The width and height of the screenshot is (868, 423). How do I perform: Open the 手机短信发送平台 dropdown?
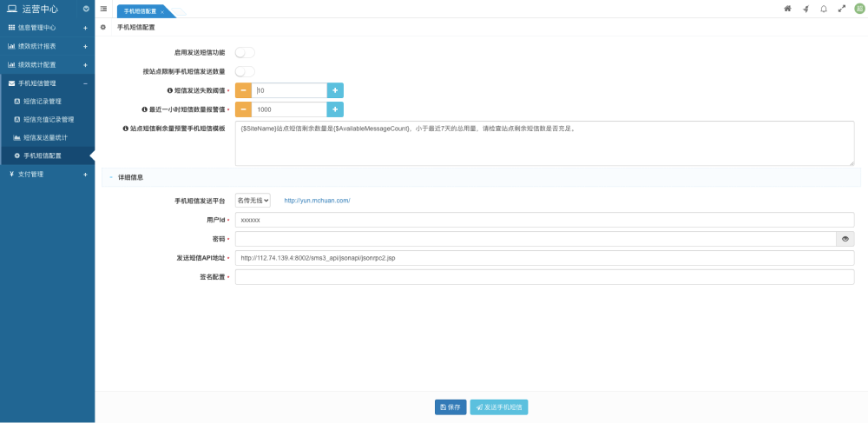pos(253,201)
